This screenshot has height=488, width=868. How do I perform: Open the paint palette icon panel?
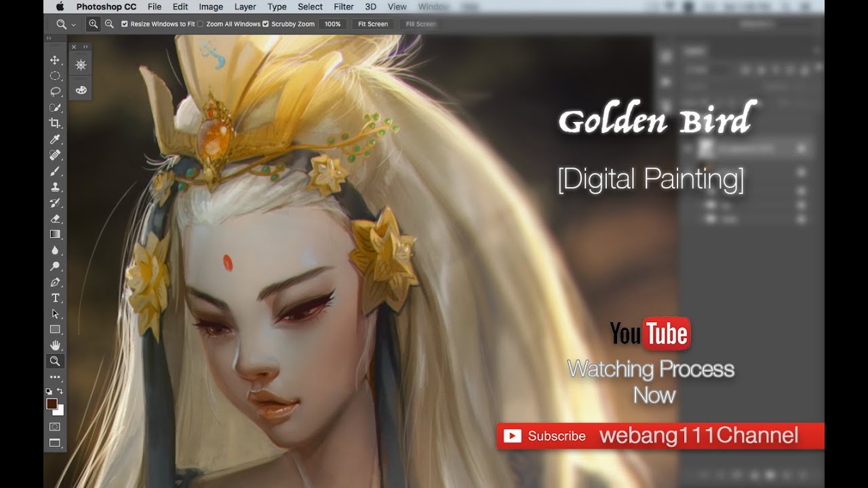(x=81, y=89)
